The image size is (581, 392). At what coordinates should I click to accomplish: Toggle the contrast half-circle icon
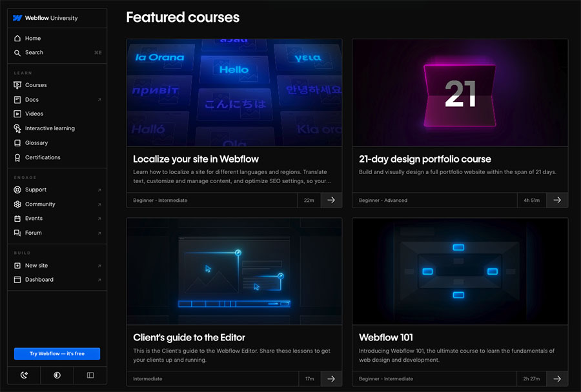pyautogui.click(x=57, y=375)
